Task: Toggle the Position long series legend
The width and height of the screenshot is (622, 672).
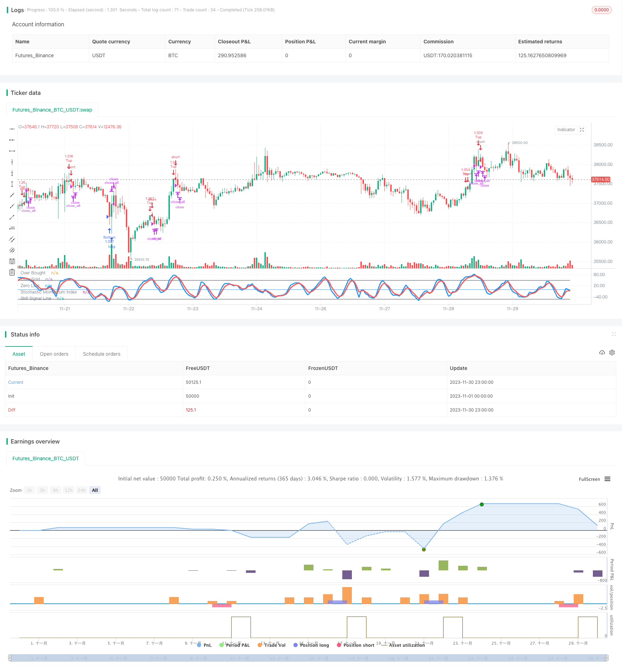Action: coord(311,645)
